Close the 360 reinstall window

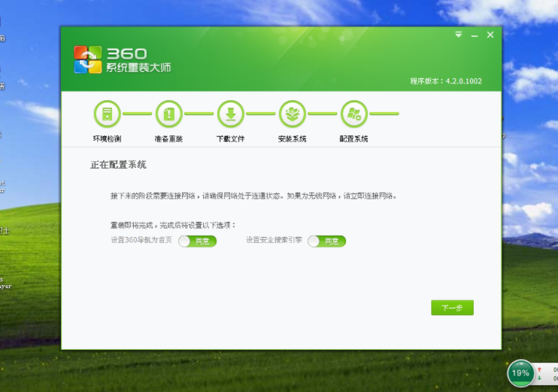[490, 35]
